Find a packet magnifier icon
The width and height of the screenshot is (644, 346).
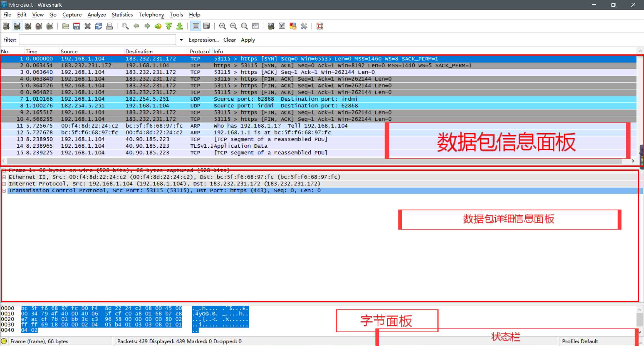coord(125,26)
